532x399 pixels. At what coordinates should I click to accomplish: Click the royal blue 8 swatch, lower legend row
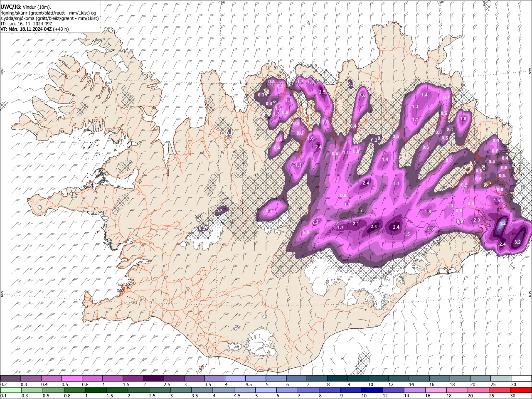(330, 390)
